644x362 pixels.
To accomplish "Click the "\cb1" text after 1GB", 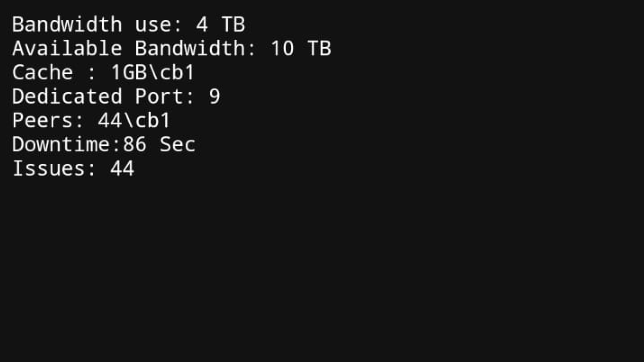I will 171,72.
